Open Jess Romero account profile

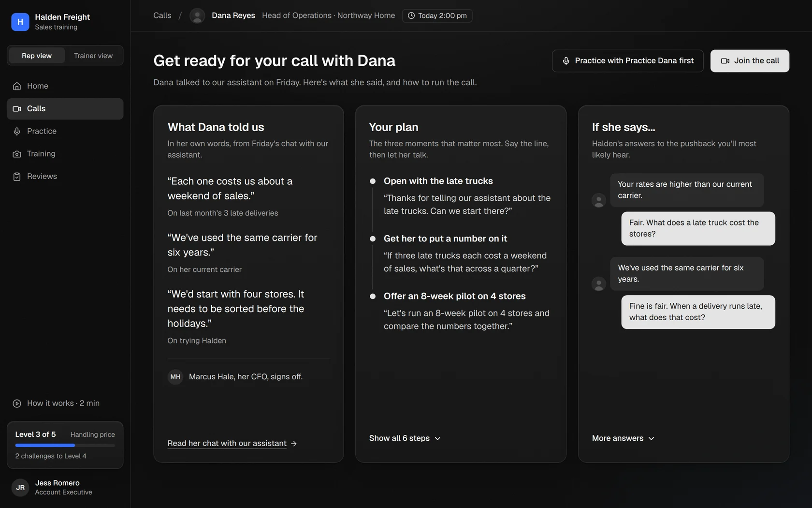point(65,487)
